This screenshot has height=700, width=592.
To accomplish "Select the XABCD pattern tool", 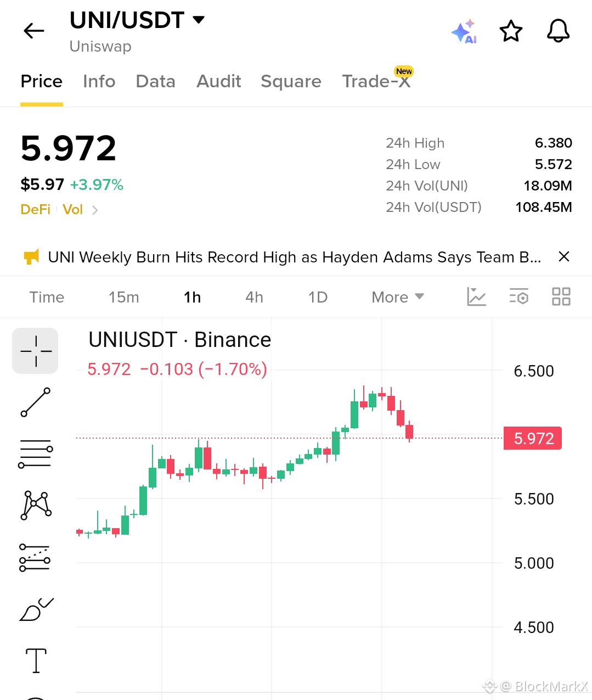I will point(36,505).
